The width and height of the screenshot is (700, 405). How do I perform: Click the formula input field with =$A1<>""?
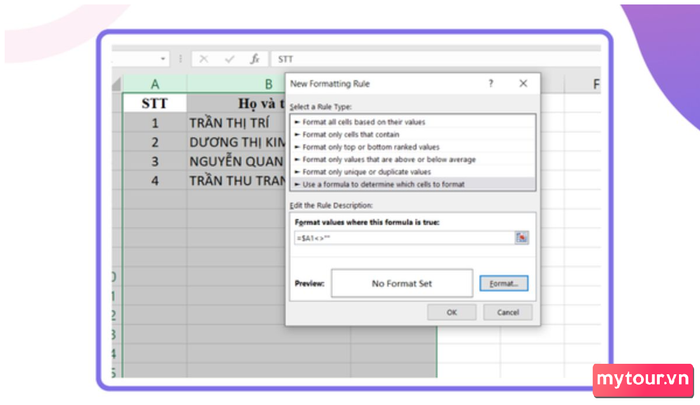pyautogui.click(x=404, y=238)
